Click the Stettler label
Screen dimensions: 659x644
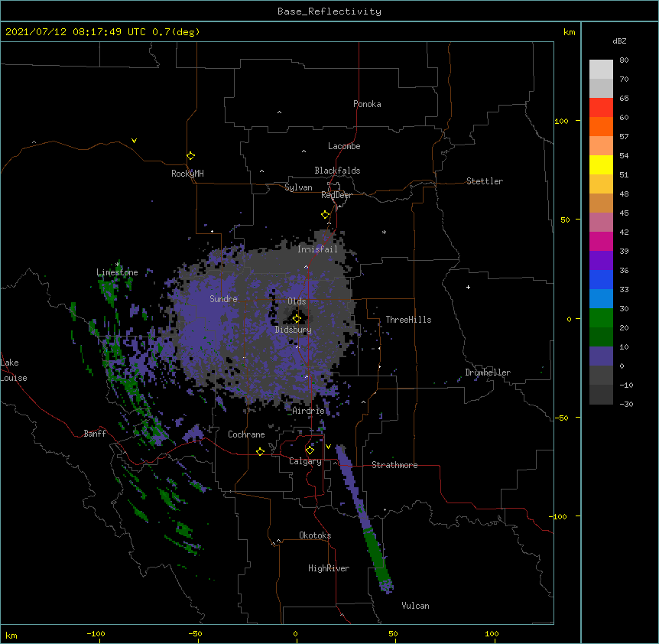(x=485, y=181)
